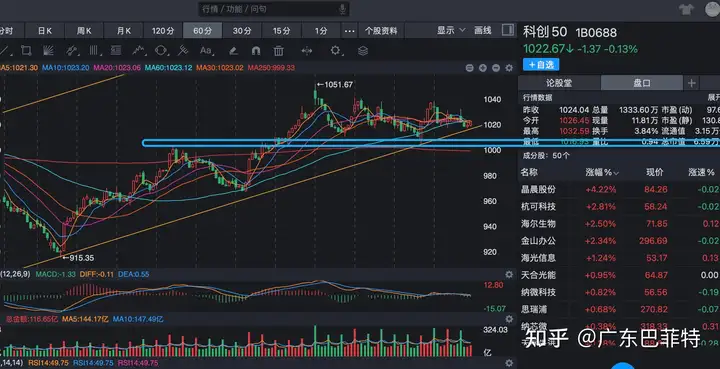This screenshot has height=369, width=720.
Task: Click the plus zoom icon above chart
Action: point(483,68)
